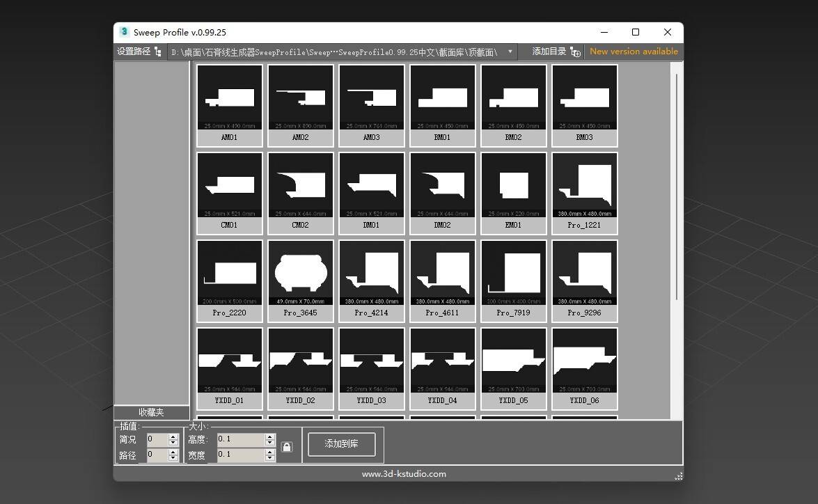This screenshot has height=504, width=818.
Task: Click the 高度 height spinner arrows
Action: (270, 440)
